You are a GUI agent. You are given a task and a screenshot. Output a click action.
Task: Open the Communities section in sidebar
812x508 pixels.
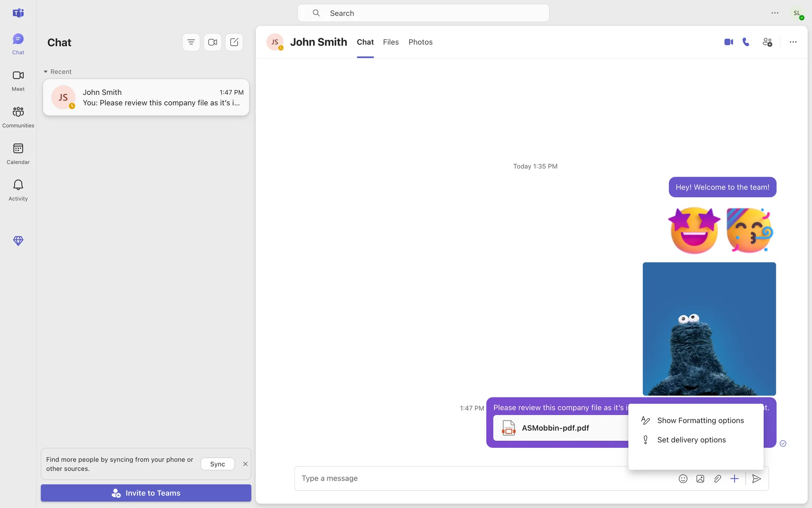point(18,116)
